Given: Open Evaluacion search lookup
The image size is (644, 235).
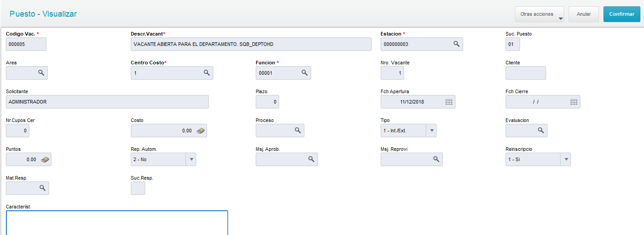Looking at the screenshot, I should 541,131.
